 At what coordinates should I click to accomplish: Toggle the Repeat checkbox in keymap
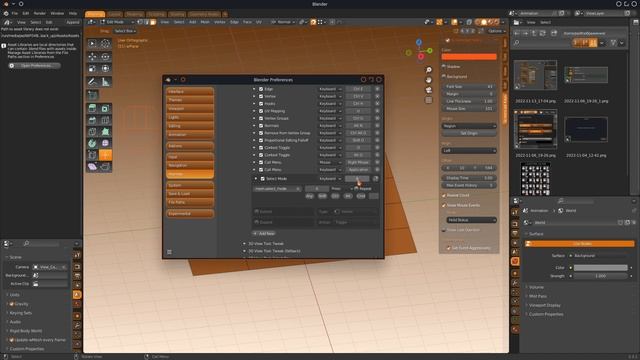[356, 189]
